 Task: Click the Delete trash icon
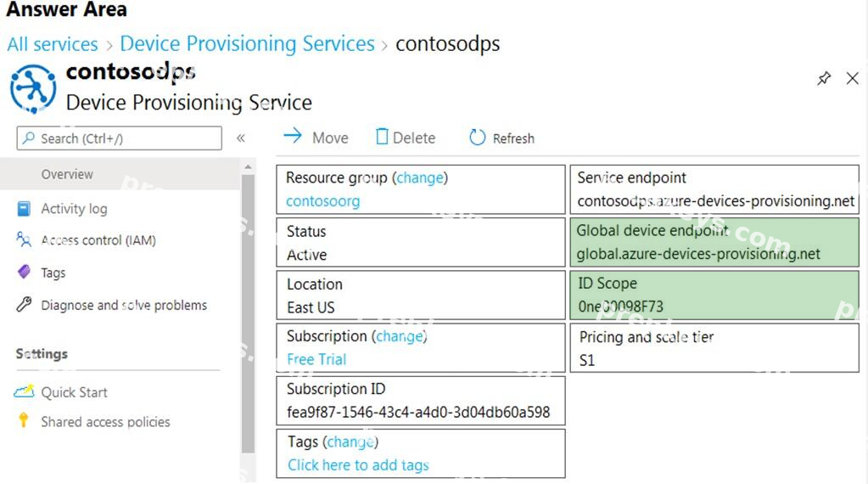pyautogui.click(x=382, y=136)
